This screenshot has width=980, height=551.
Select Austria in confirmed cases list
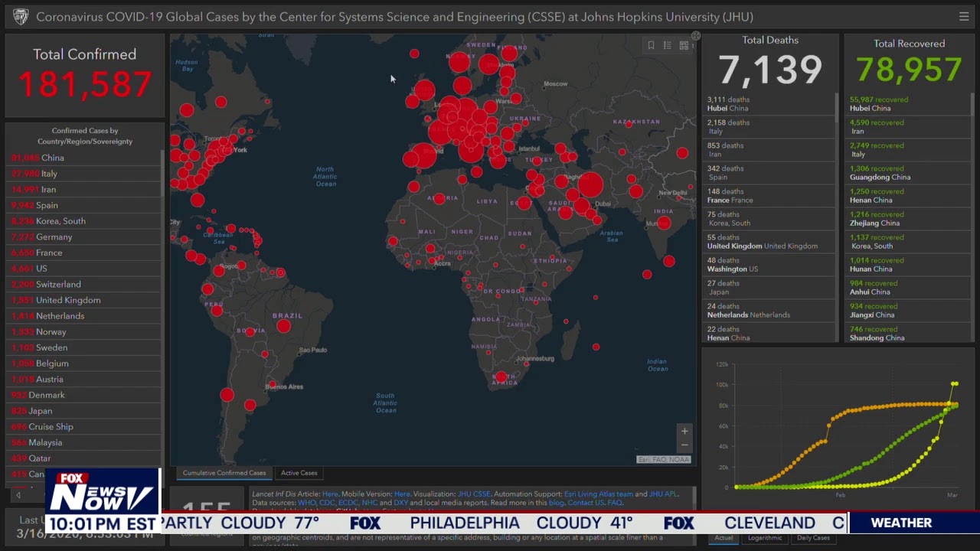(84, 380)
